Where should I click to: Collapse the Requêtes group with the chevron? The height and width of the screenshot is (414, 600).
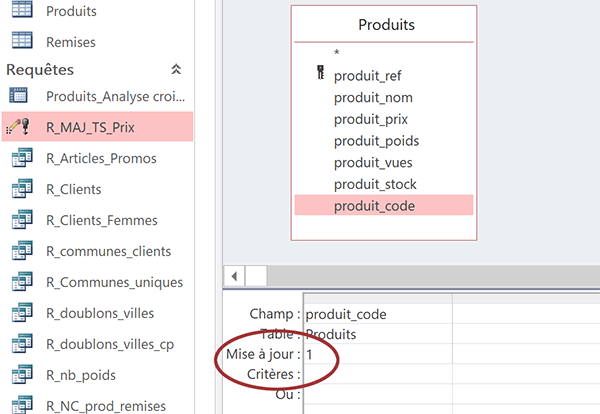176,69
